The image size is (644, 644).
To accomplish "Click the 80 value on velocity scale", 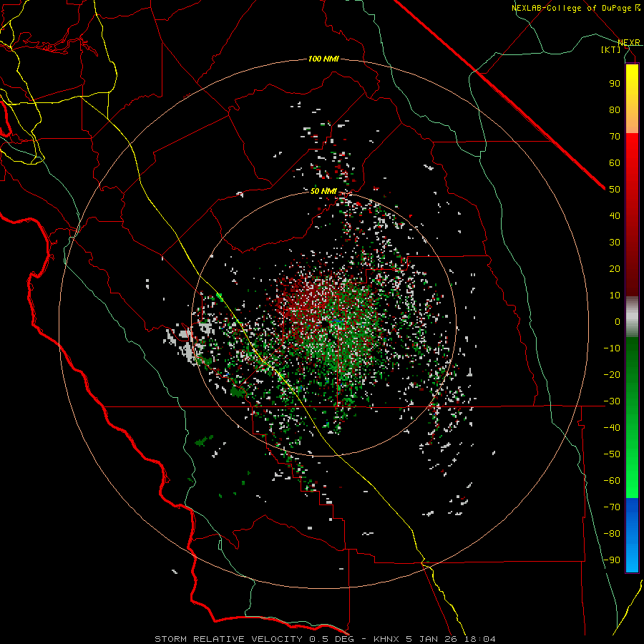I will pos(615,110).
